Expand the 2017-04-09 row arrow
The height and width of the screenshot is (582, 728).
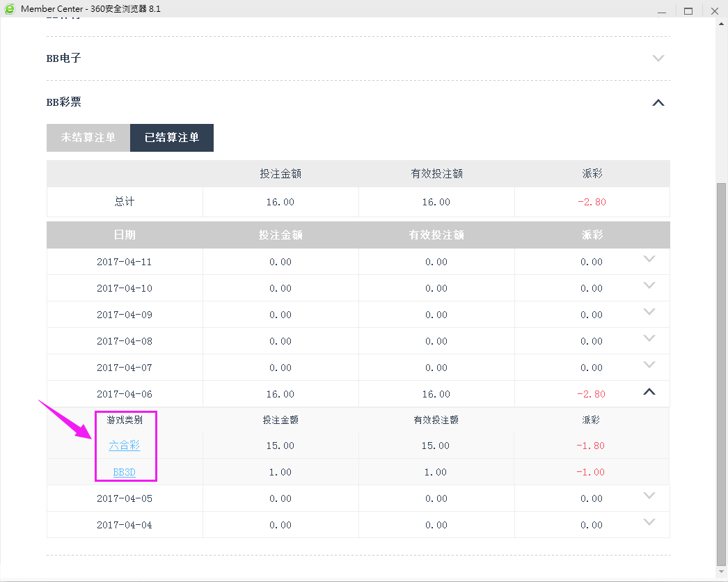[649, 312]
